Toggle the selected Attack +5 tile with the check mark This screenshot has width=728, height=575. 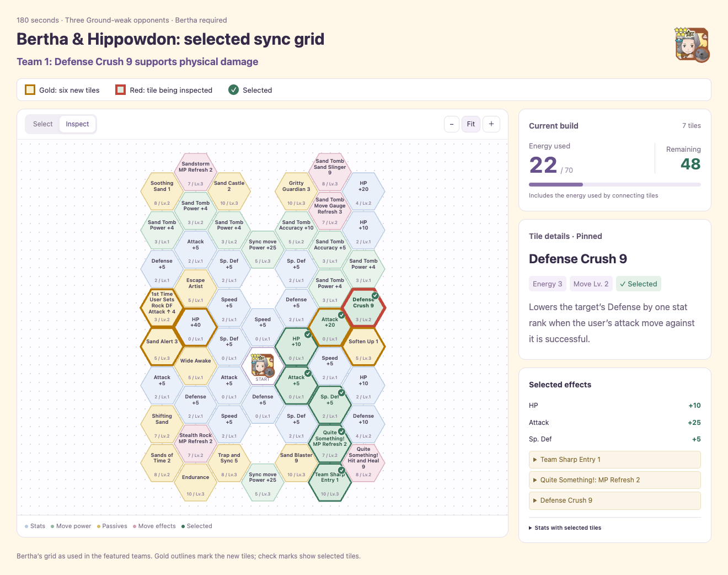[x=296, y=386]
